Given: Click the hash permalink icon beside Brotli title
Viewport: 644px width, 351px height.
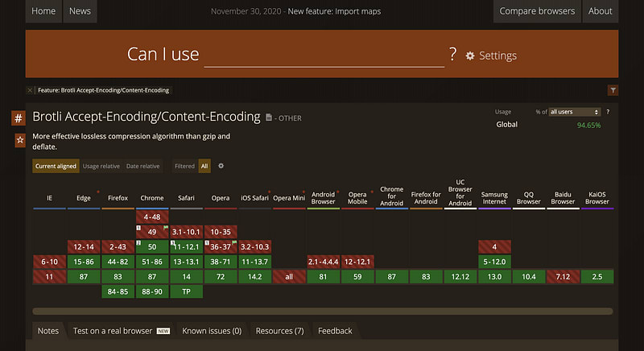Looking at the screenshot, I should [x=18, y=118].
